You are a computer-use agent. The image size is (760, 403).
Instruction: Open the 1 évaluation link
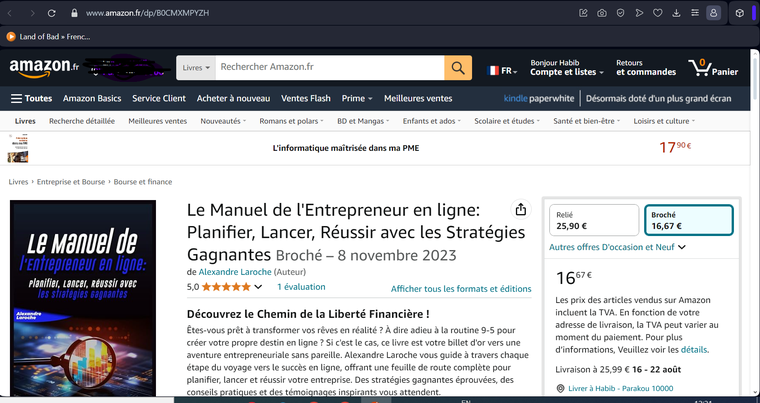[301, 287]
